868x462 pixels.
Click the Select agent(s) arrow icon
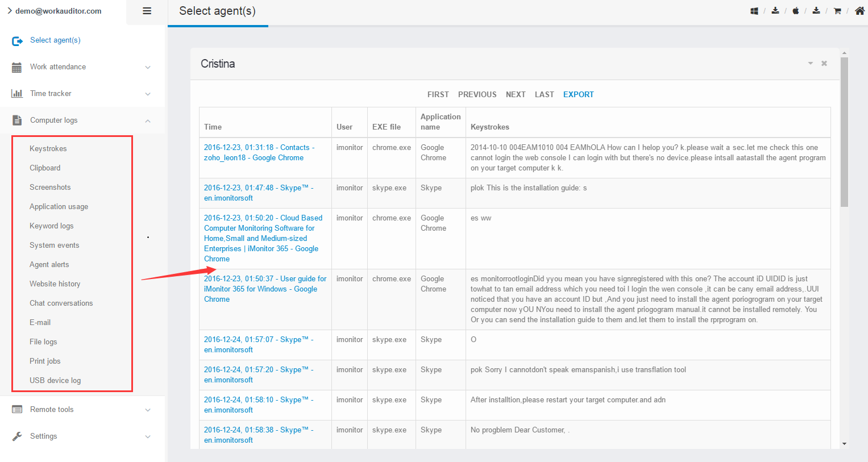[x=17, y=41]
